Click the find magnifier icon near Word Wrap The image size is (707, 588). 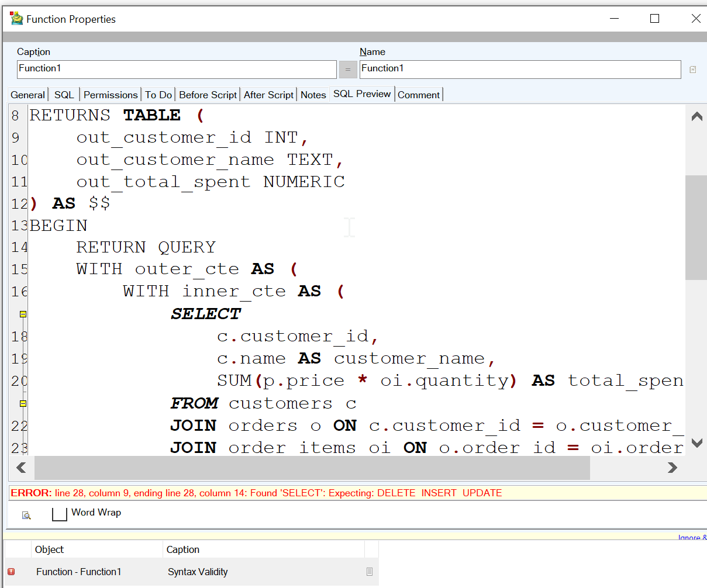[26, 515]
